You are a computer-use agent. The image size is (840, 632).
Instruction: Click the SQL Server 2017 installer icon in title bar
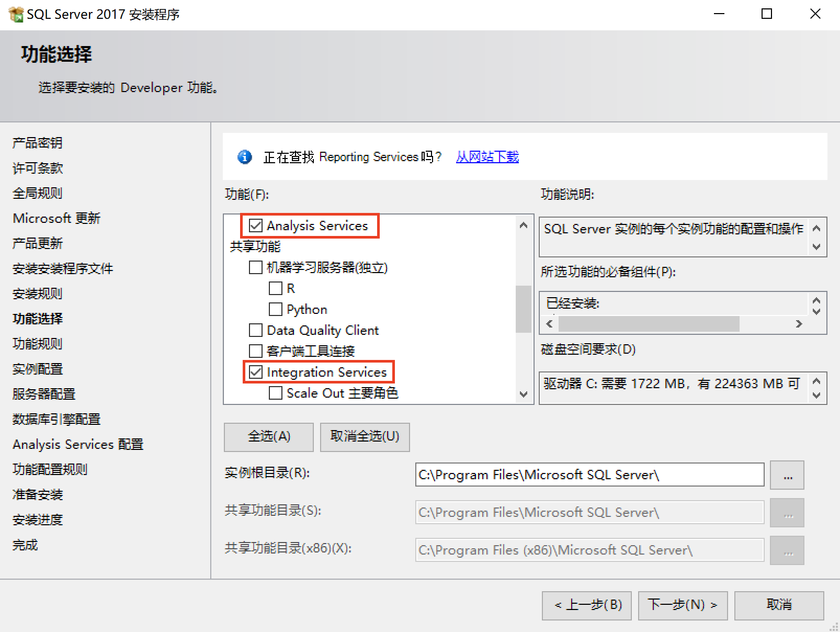[16, 14]
